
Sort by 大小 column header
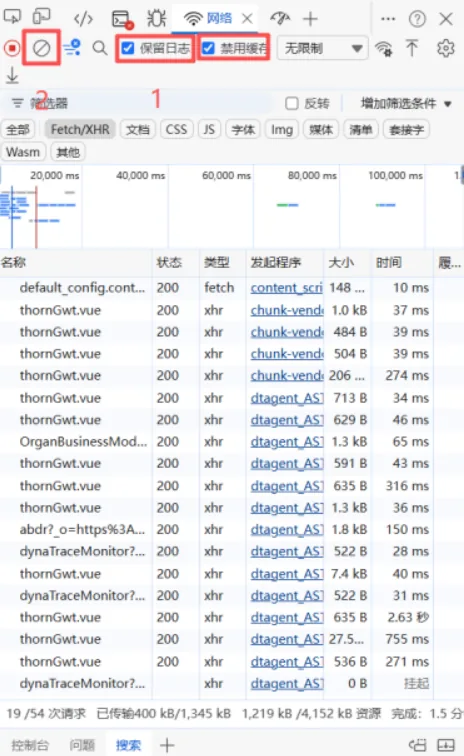pyautogui.click(x=347, y=262)
